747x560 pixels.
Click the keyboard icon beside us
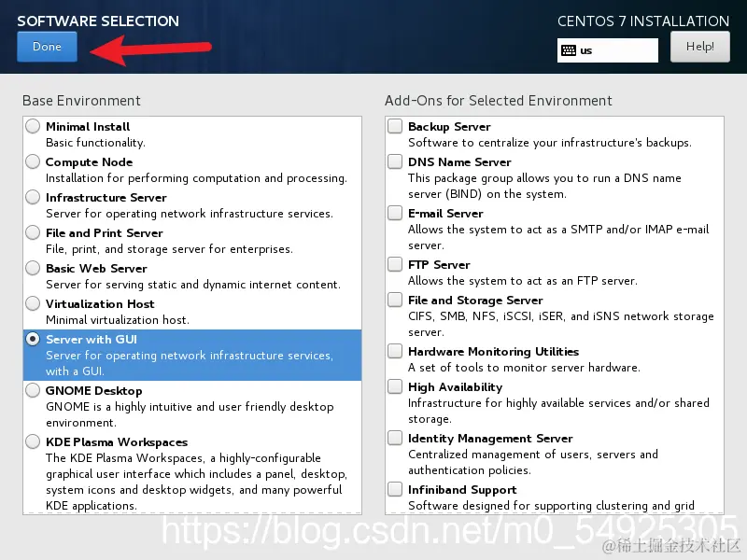pos(569,50)
